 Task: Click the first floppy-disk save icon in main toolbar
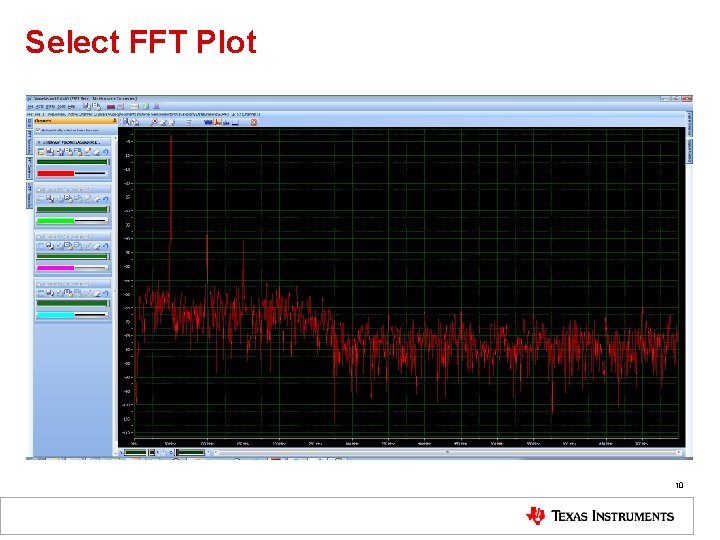[87, 106]
